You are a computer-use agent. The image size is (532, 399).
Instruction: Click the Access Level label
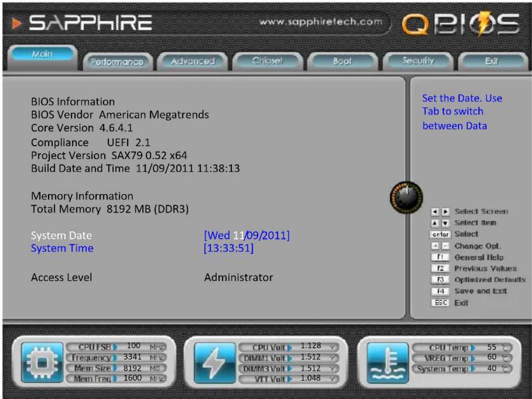pos(61,277)
